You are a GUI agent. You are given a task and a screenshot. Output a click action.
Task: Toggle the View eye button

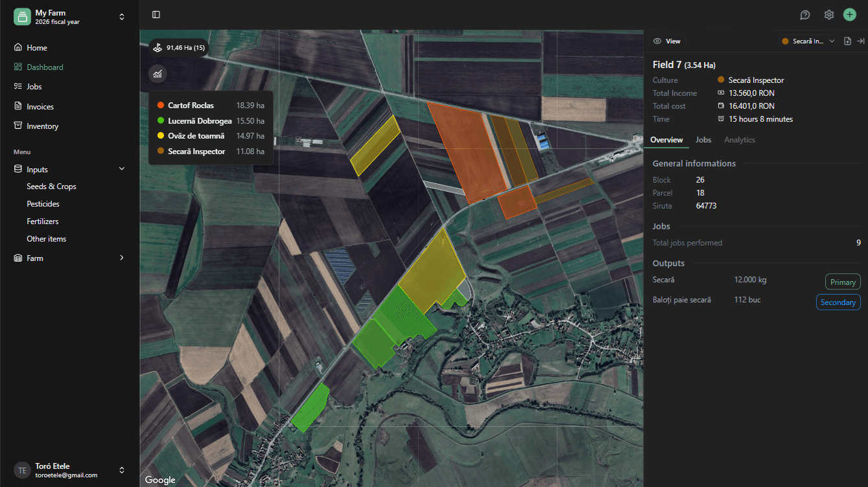click(x=666, y=41)
